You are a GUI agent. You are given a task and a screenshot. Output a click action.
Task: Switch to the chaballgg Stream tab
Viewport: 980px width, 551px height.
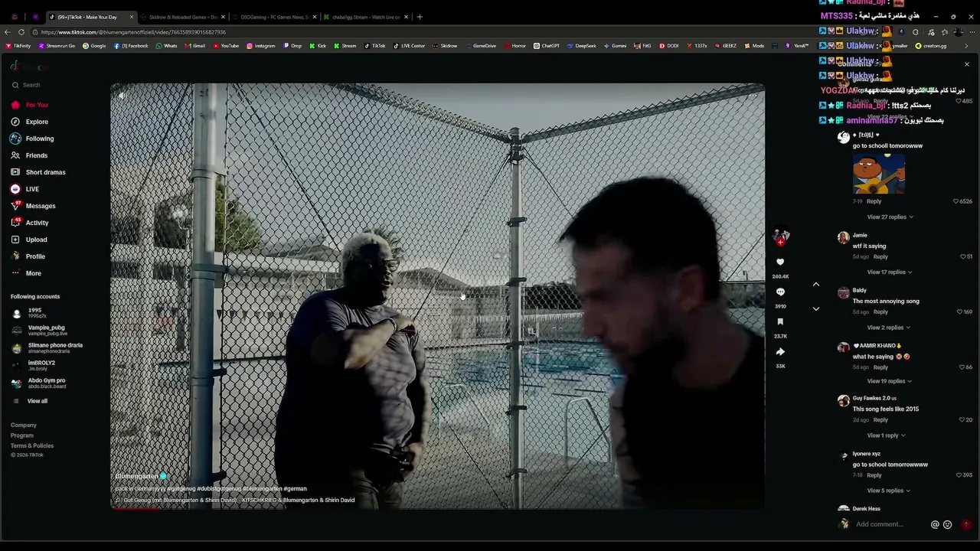(365, 17)
